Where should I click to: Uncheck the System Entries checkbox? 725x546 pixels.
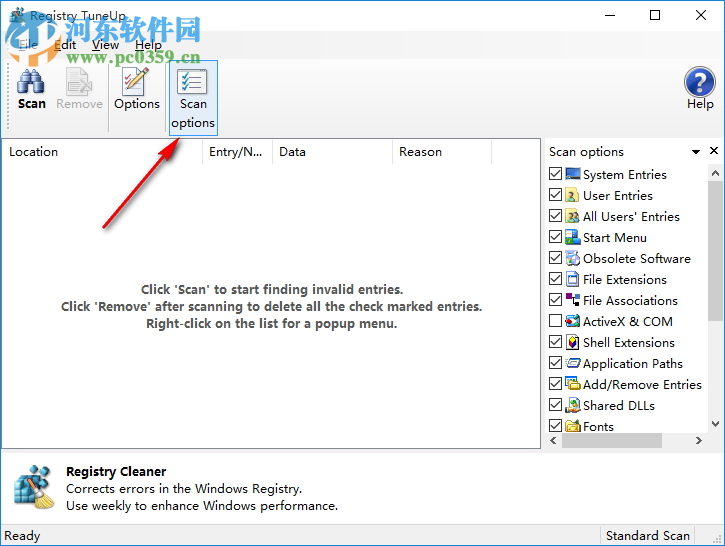[x=555, y=174]
